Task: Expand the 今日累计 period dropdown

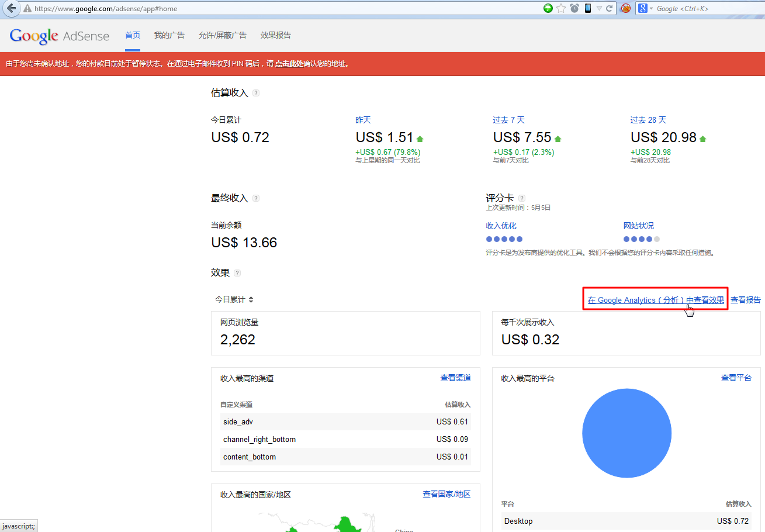Action: pyautogui.click(x=234, y=299)
